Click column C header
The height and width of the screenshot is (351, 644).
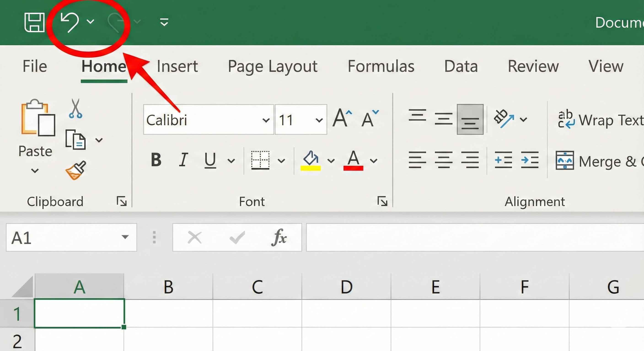click(257, 287)
